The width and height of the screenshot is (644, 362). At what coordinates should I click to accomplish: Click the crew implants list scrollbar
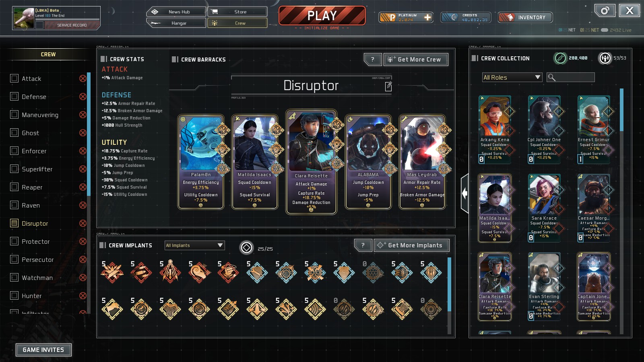tap(450, 285)
